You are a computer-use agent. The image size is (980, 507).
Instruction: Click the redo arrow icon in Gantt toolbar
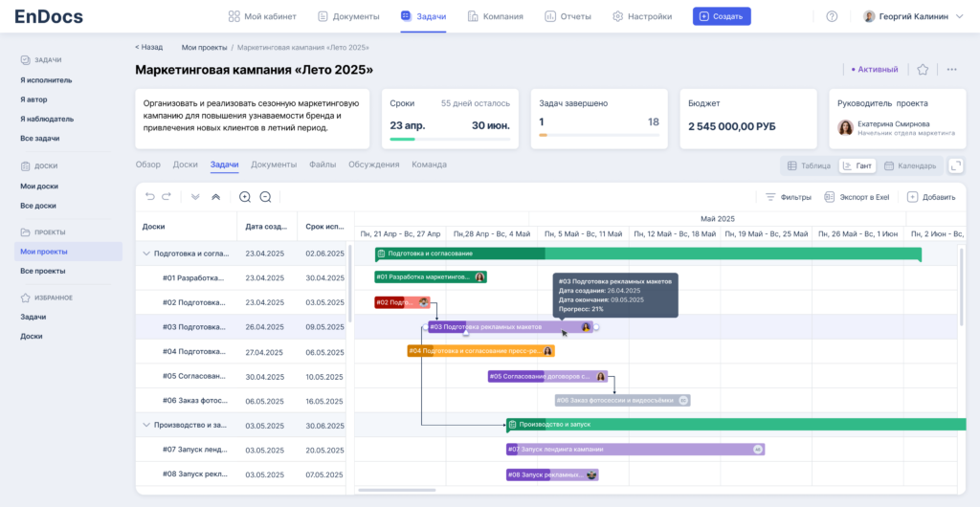point(167,197)
